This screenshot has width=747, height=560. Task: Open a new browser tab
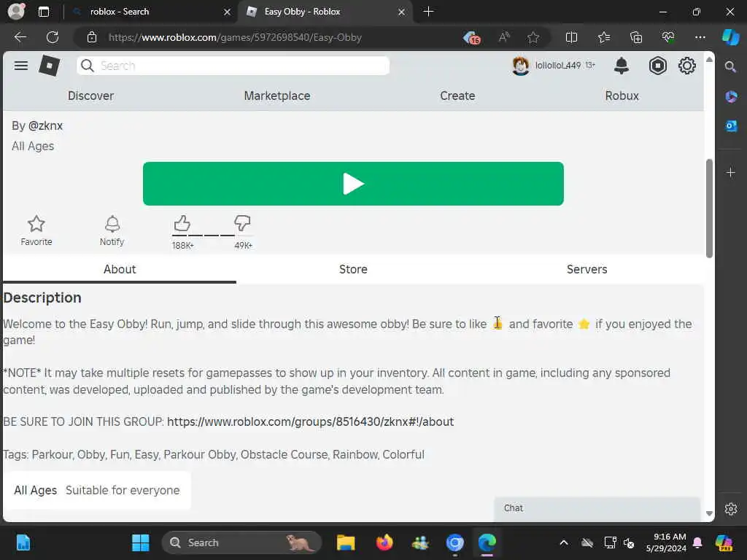428,12
